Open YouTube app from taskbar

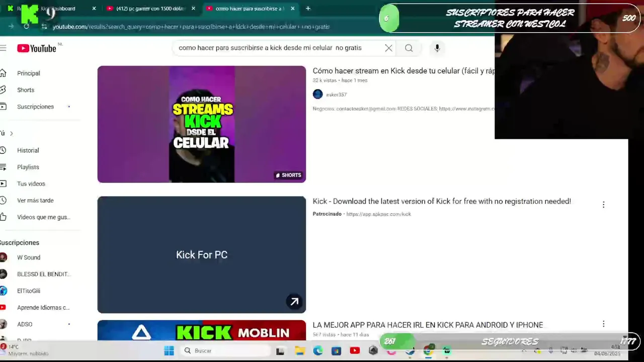point(355,350)
